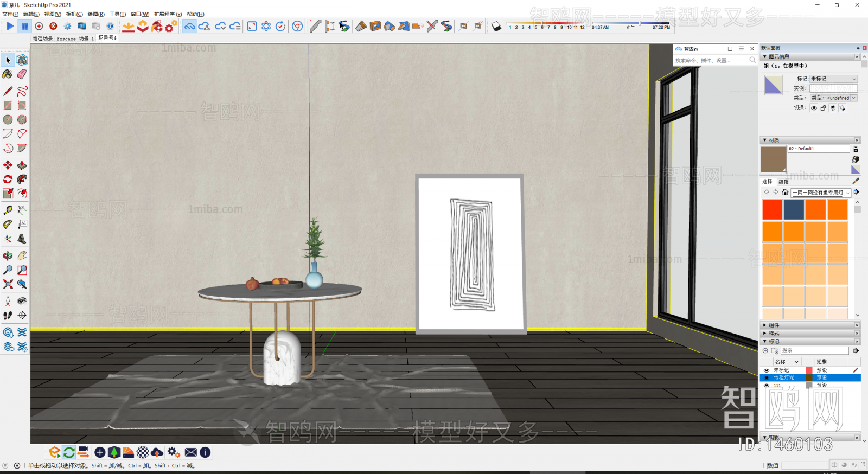This screenshot has width=868, height=474.
Task: Expand the 组件 panel
Action: click(765, 325)
